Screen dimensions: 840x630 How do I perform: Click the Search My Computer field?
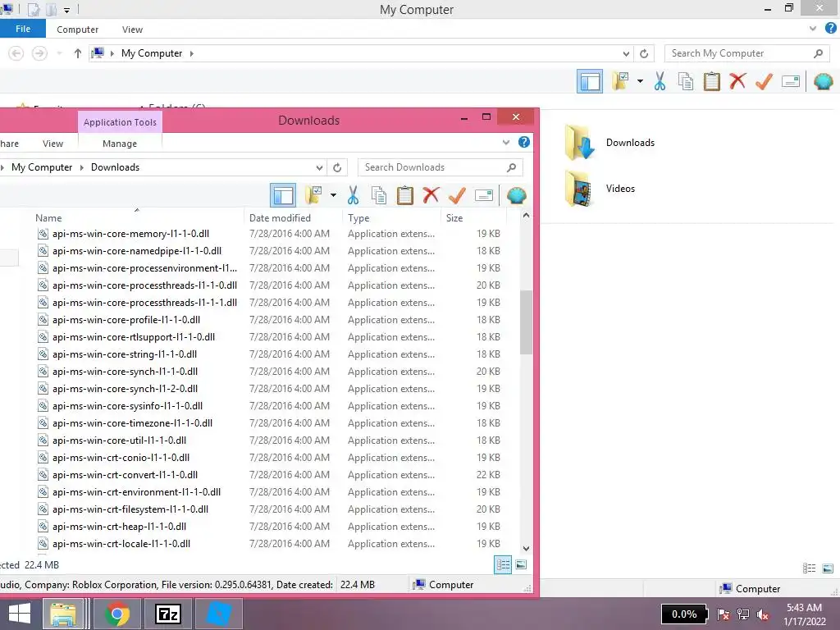[746, 53]
